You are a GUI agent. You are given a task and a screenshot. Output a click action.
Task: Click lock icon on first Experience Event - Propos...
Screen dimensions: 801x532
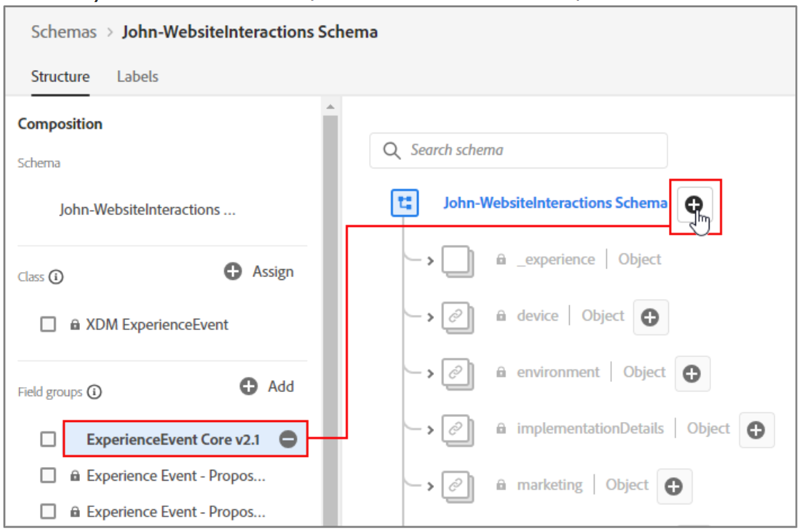coord(75,476)
